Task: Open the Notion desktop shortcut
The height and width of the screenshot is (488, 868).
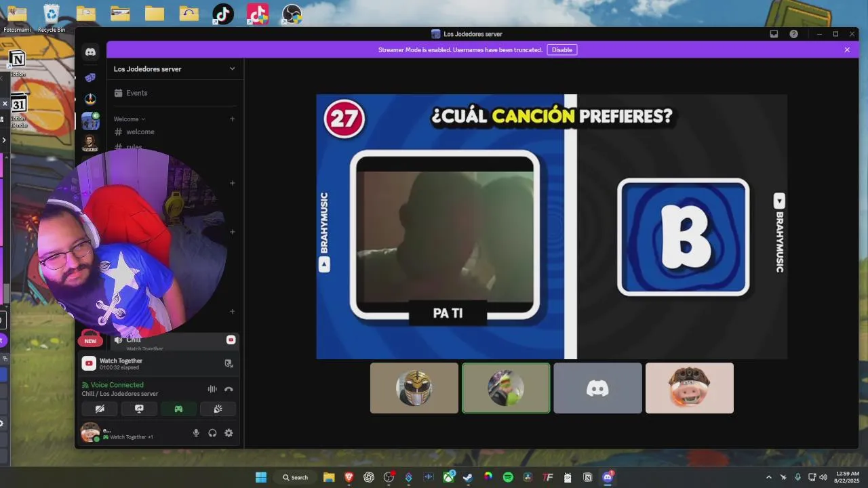Action: click(x=17, y=62)
